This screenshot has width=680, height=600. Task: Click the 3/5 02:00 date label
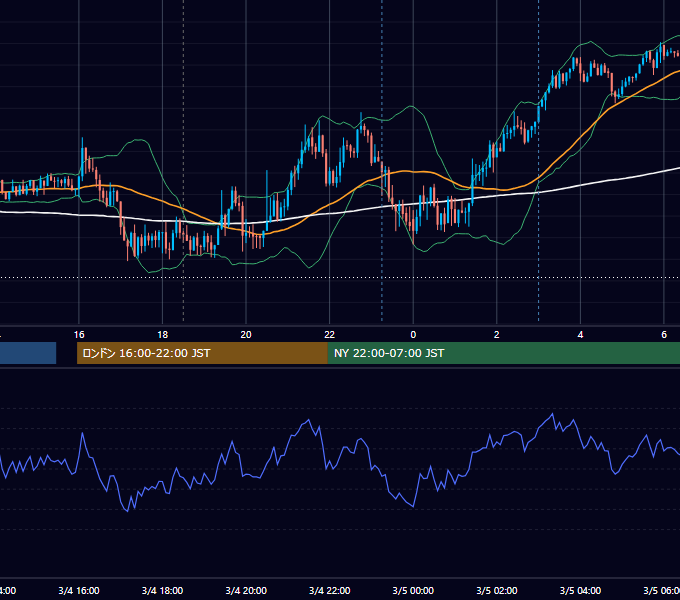point(497,591)
